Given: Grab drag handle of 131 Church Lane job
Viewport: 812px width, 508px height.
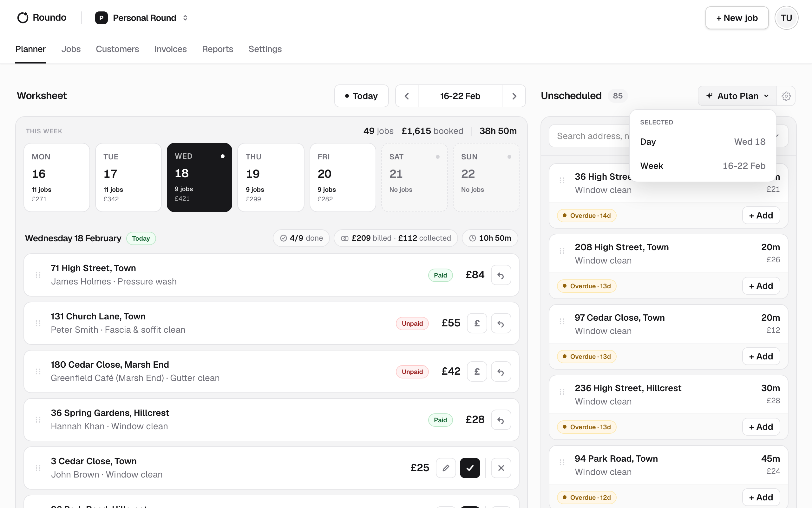Looking at the screenshot, I should pyautogui.click(x=38, y=323).
